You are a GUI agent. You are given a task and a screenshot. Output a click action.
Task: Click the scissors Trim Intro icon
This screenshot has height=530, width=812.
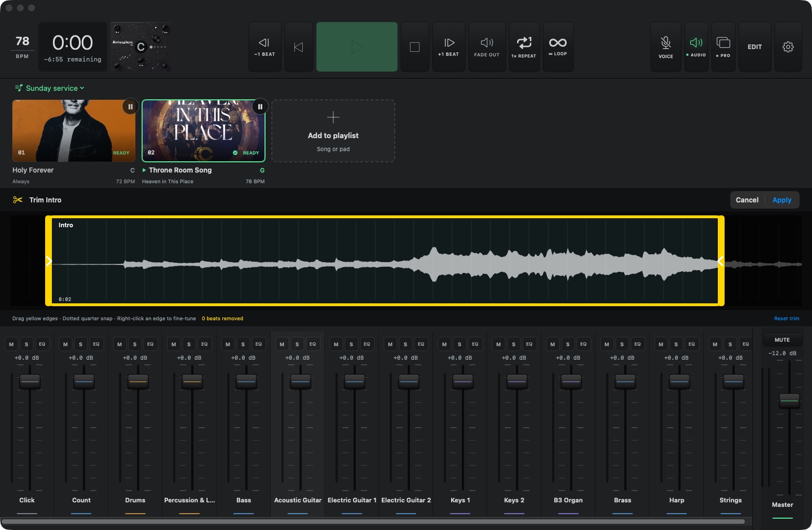[x=18, y=200]
